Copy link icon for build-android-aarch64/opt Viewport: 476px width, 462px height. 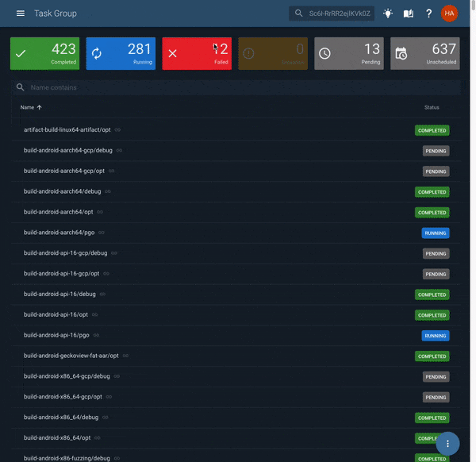click(x=100, y=212)
